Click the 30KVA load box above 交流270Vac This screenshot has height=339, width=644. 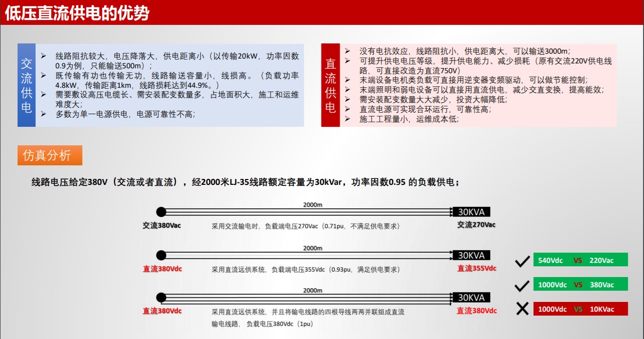pos(471,212)
